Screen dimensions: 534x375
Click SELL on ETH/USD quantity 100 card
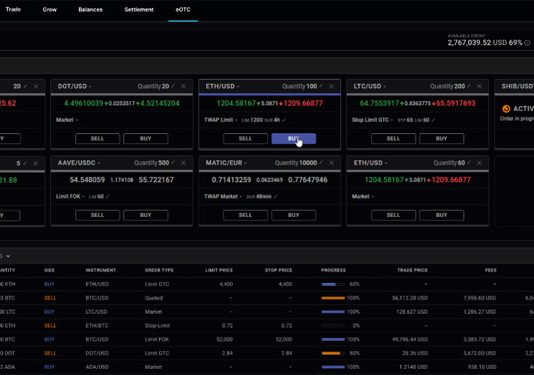(245, 139)
